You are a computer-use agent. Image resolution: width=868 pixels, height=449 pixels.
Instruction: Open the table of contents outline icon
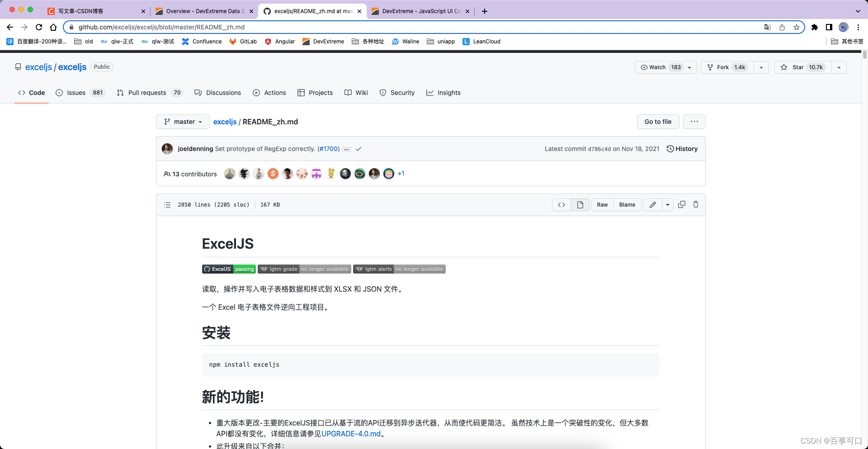(x=167, y=205)
